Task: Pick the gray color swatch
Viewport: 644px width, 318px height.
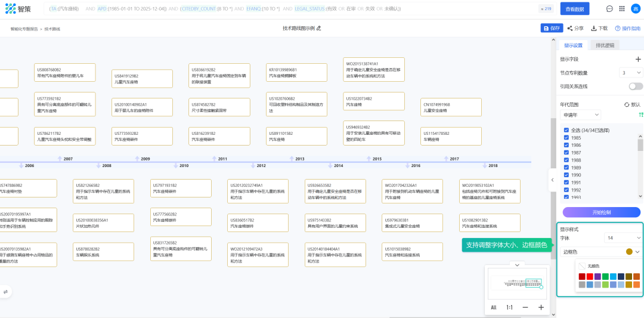Action: pyautogui.click(x=582, y=285)
